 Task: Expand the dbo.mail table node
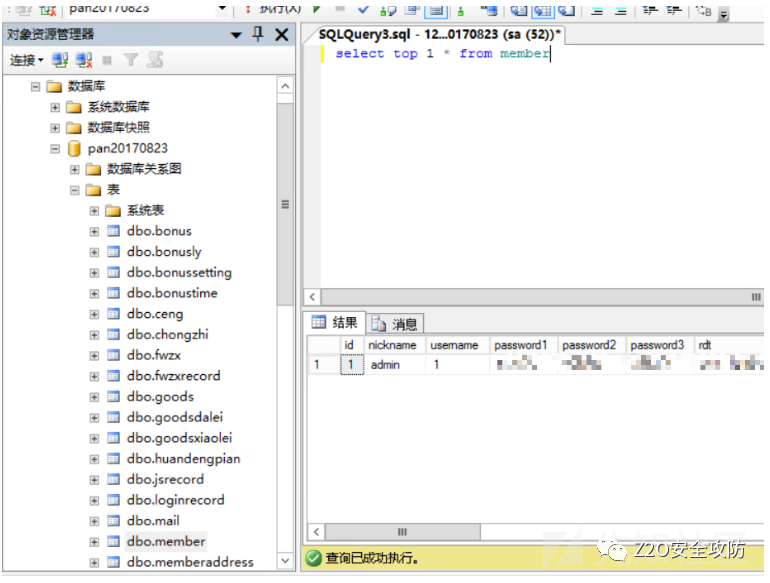pyautogui.click(x=94, y=521)
